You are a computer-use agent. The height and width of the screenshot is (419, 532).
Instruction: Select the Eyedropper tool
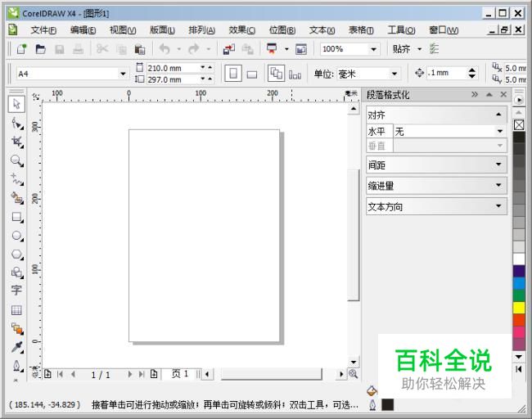point(16,347)
